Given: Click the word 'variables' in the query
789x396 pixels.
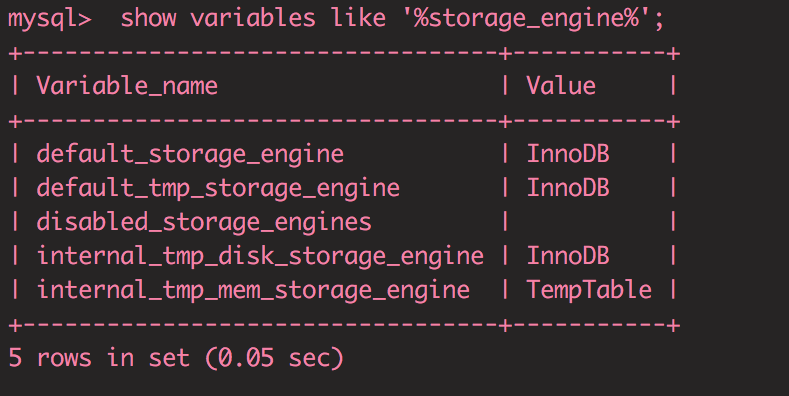Looking at the screenshot, I should coord(253,19).
